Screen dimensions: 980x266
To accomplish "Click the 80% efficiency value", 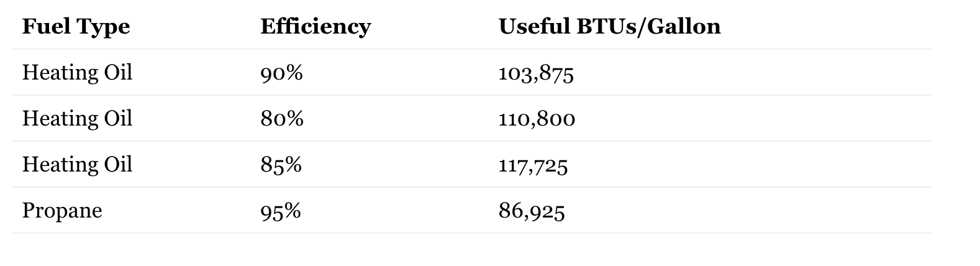I will coord(281,119).
